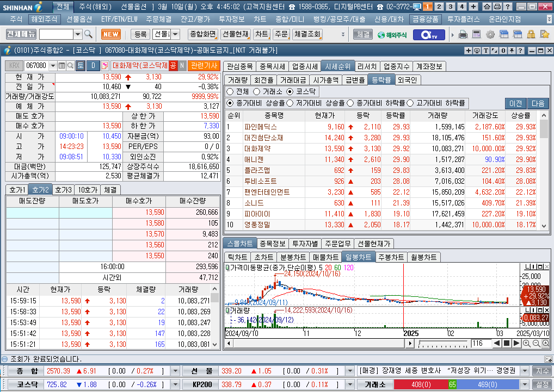Viewport: 554px width, 392px height.
Task: Open the 전체메뉴 search dropdown arrow
Action: coord(78,34)
